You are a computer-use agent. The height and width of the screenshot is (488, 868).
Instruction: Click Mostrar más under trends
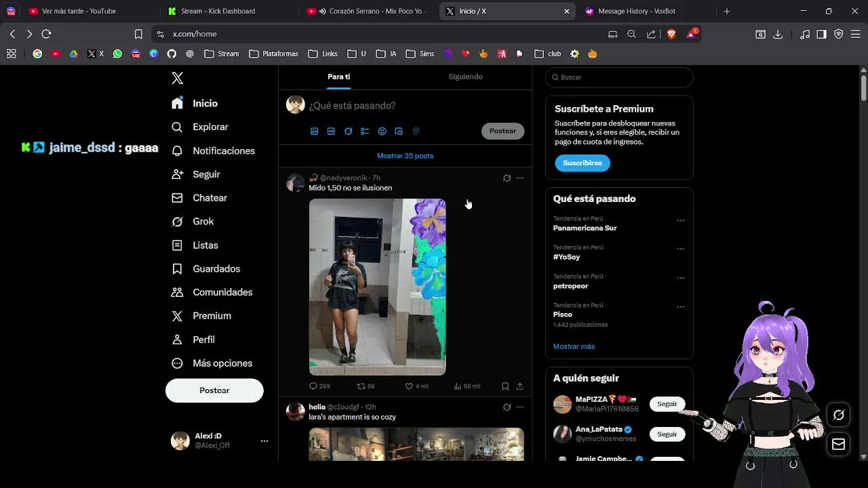[574, 346]
